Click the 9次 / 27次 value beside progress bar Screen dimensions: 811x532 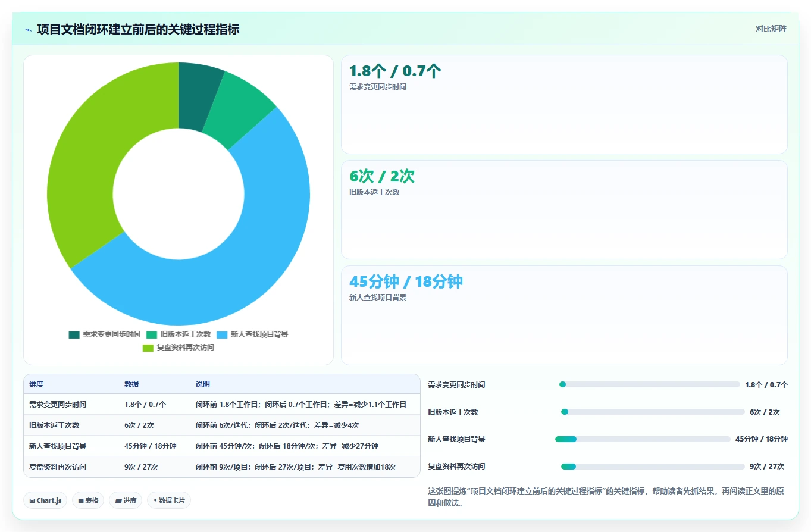767,467
